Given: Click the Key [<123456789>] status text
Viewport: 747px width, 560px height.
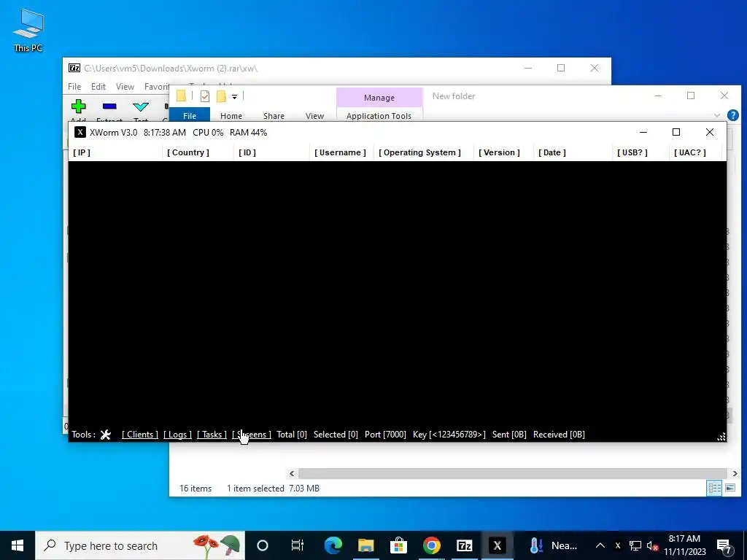Looking at the screenshot, I should (449, 435).
